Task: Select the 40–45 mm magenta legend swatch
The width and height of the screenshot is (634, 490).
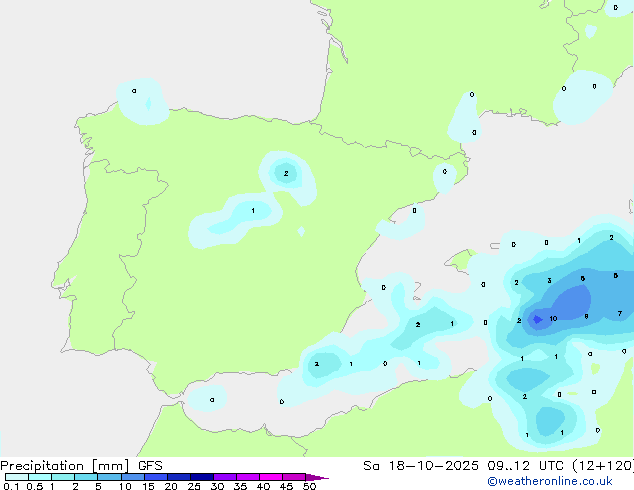Action: (271, 477)
